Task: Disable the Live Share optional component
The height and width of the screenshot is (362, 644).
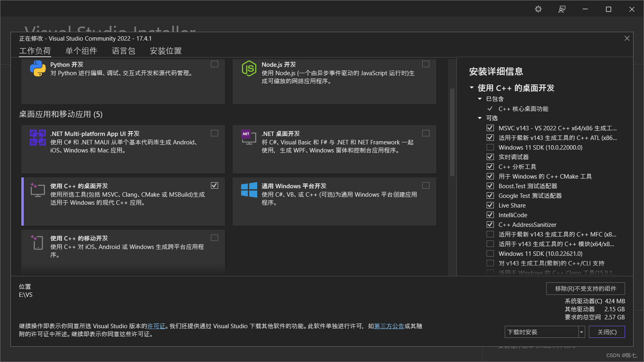Action: (x=490, y=206)
